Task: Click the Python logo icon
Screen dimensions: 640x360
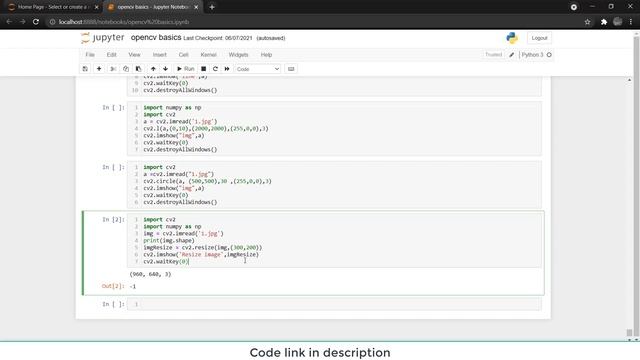Action: (x=512, y=38)
